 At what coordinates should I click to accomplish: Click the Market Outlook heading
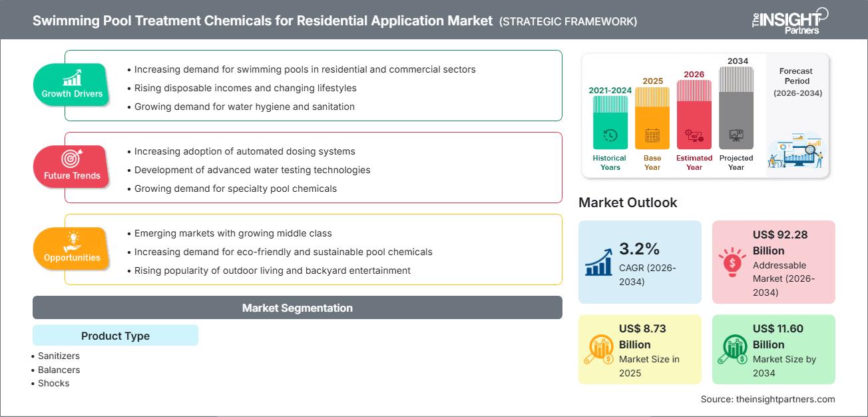click(628, 203)
